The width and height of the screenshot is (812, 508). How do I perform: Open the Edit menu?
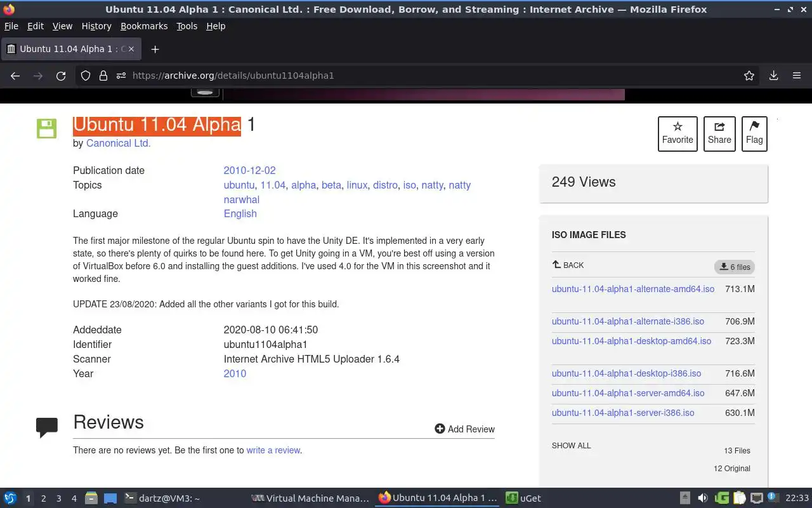[x=36, y=26]
